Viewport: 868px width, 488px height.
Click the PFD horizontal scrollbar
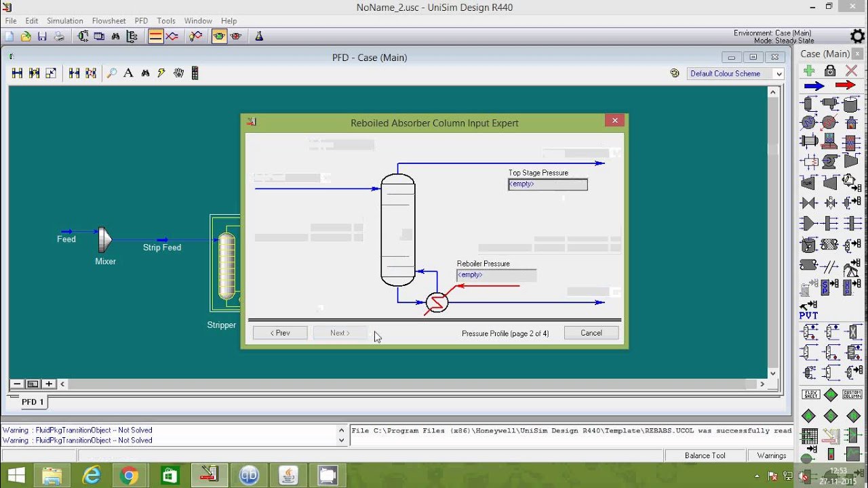click(x=412, y=384)
